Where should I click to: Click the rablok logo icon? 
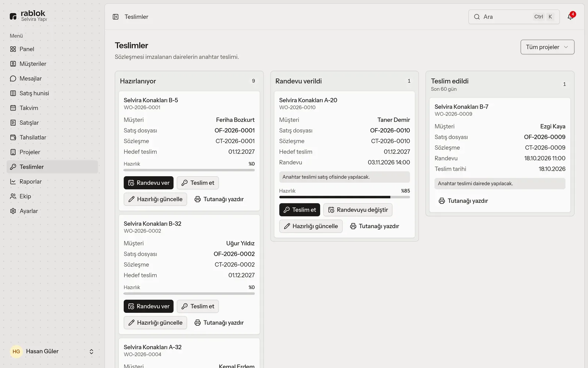click(x=13, y=16)
